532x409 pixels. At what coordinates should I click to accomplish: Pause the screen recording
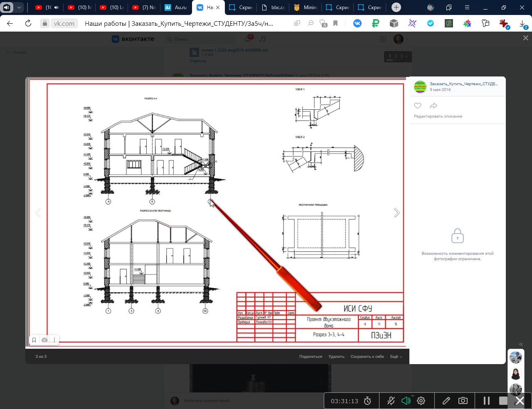pos(486,401)
